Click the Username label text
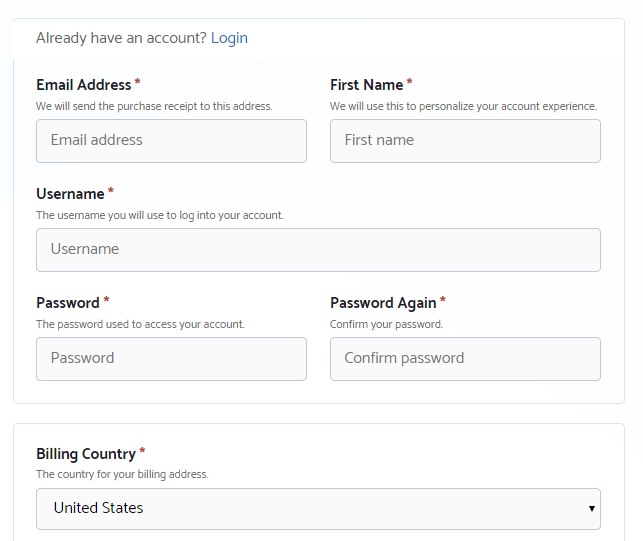This screenshot has width=643, height=541. pos(70,194)
